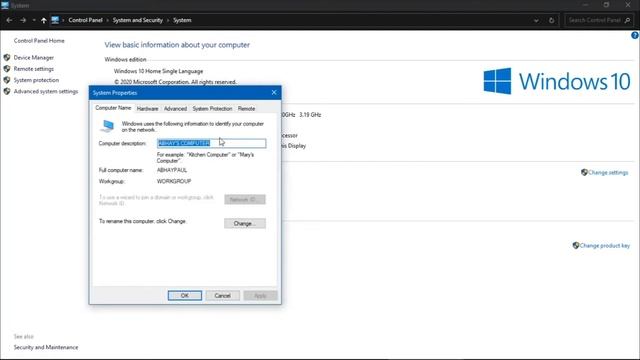
Task: Switch to the Remote tab
Action: [246, 109]
